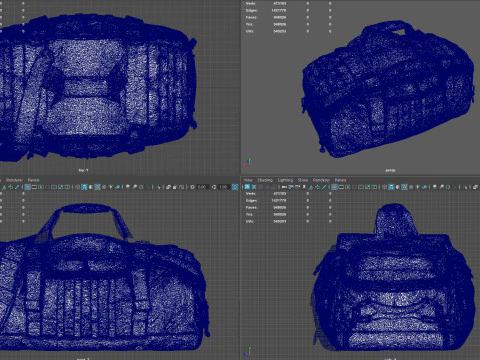
Task: Click Multisample Anti-aliasing in front view
Action: pyautogui.click(x=141, y=187)
